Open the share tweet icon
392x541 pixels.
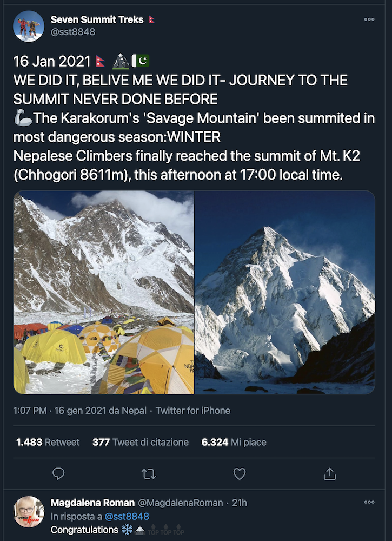[x=330, y=474]
